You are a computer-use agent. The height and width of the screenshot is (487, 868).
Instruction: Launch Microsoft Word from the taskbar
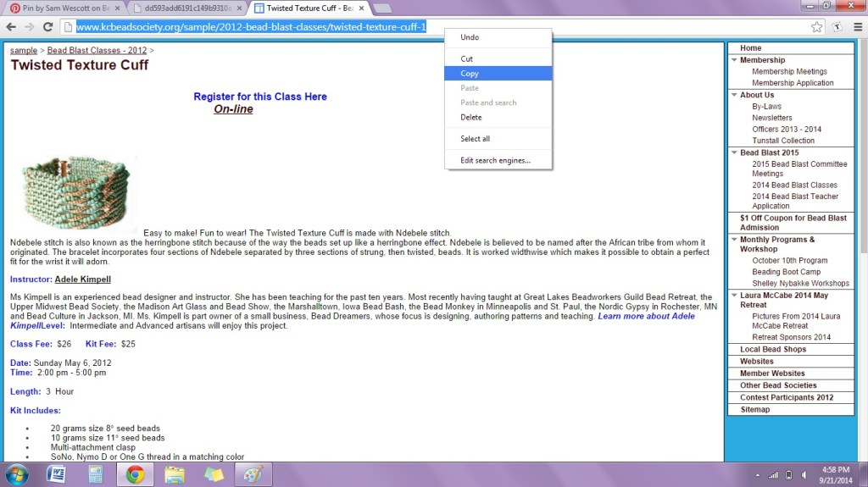pyautogui.click(x=56, y=473)
